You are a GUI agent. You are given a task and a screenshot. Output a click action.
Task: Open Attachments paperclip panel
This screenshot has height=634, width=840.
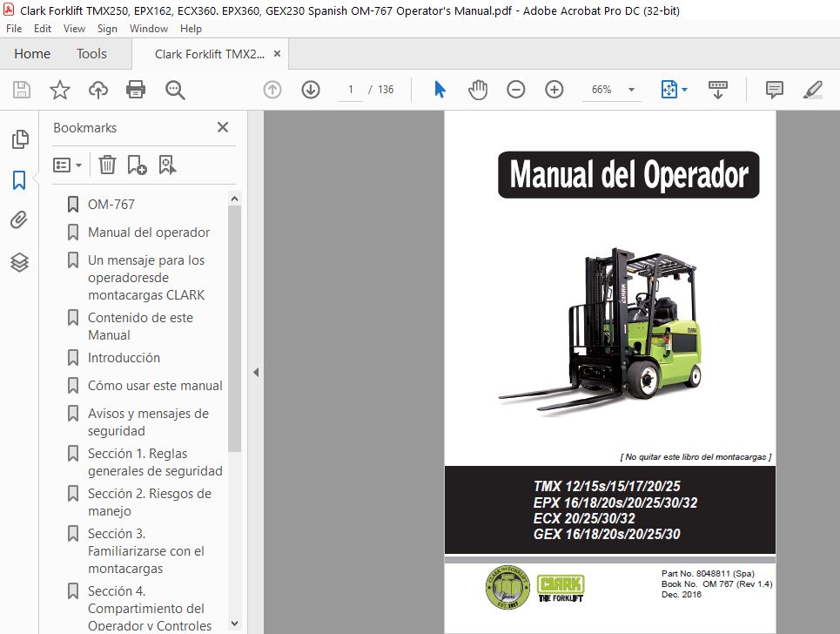[x=19, y=219]
